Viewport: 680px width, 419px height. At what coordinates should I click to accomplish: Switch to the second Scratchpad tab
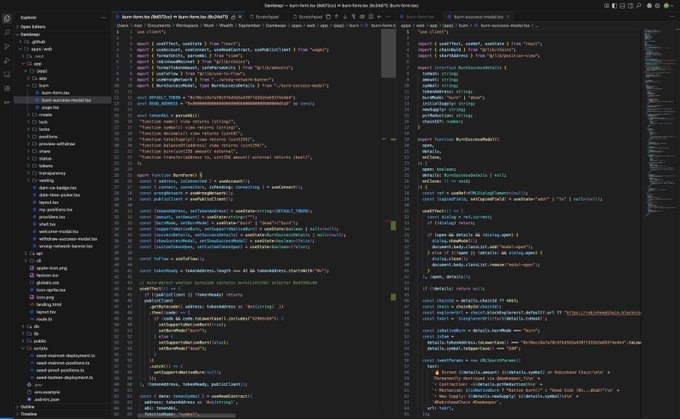(x=307, y=17)
